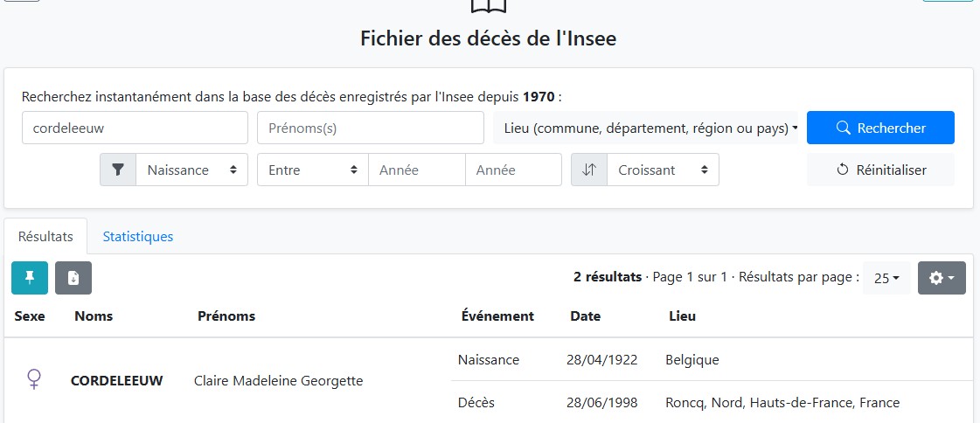The image size is (980, 423).
Task: Open the gear settings menu
Action: pos(942,278)
